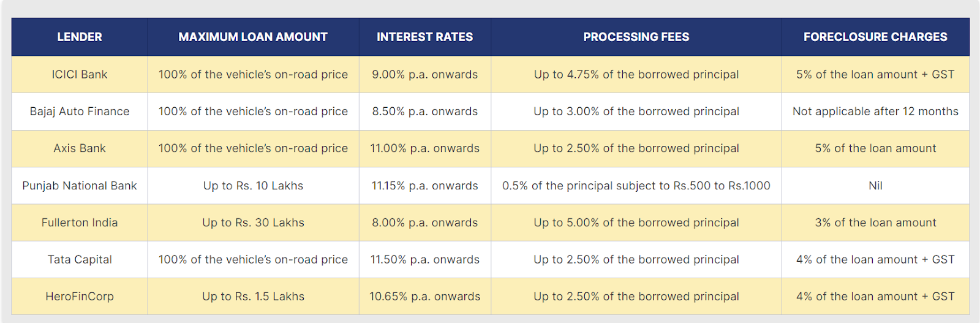Select the Up to Rs. 10 Lakhs cell

click(x=253, y=186)
